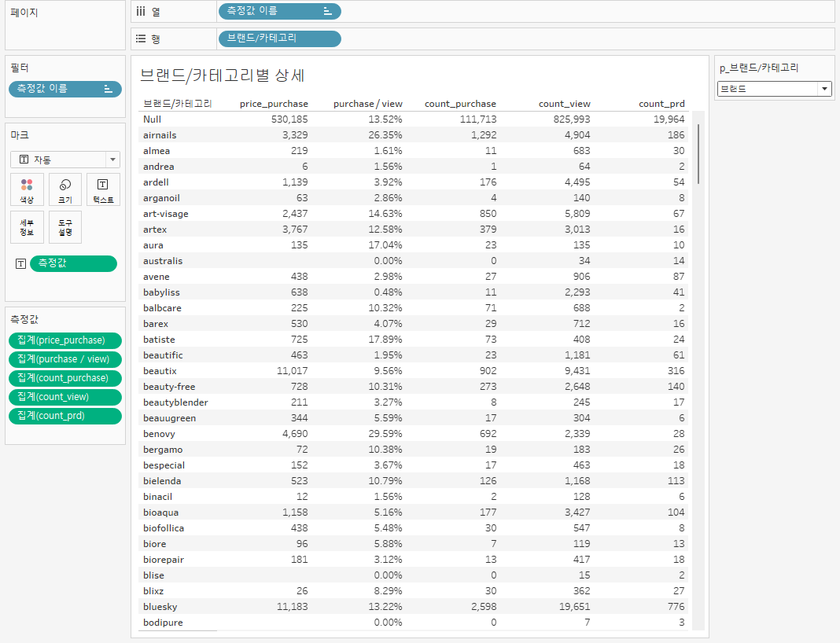Select the 집계(count_view) measure pill
This screenshot has width=840, height=643.
(x=64, y=397)
